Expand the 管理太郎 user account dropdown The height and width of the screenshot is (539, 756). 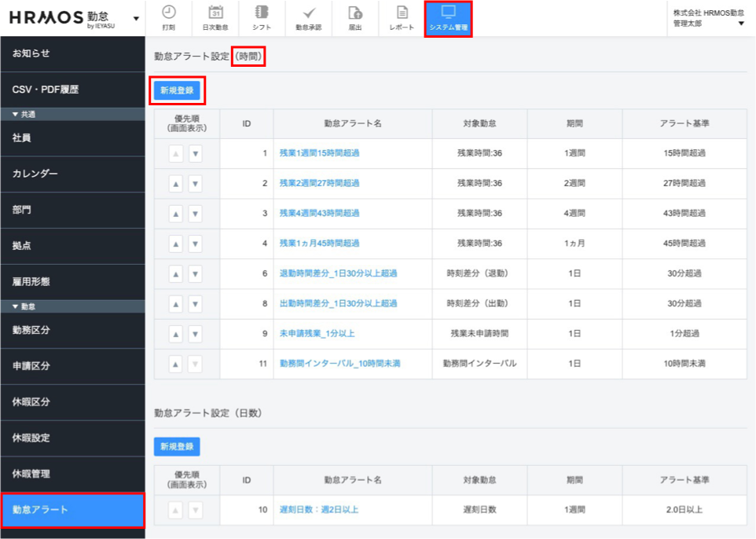click(741, 24)
